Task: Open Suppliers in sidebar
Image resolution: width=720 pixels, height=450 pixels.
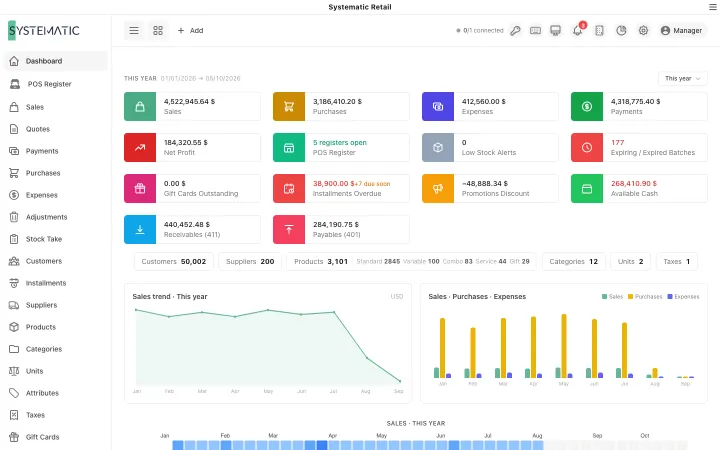Action: click(56, 305)
